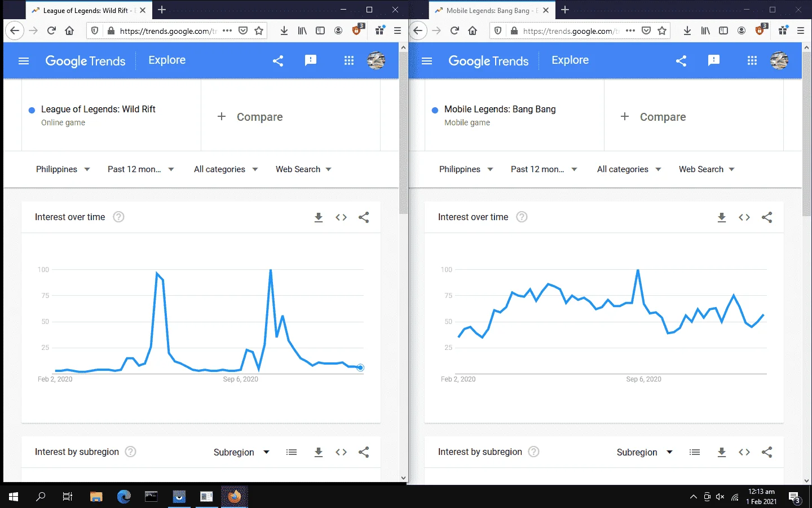This screenshot has width=812, height=508.
Task: Expand All categories dropdown in Mobile Legends window
Action: point(629,169)
